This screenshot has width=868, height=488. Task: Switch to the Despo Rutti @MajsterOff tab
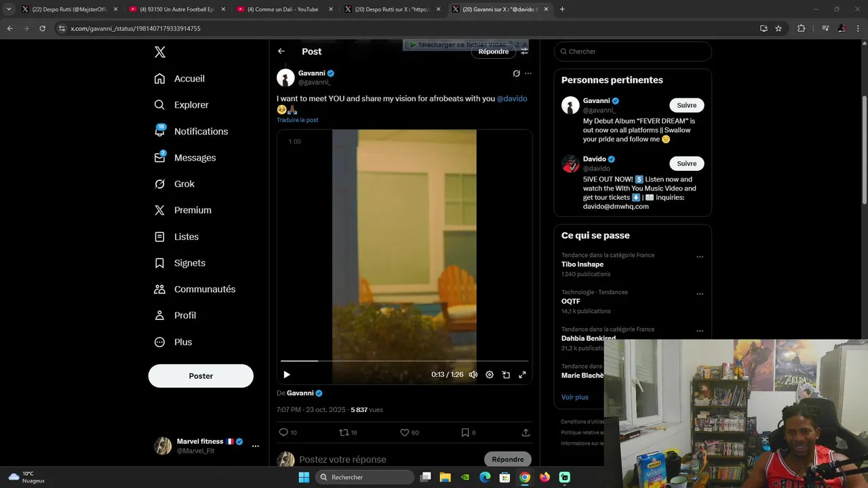point(68,9)
